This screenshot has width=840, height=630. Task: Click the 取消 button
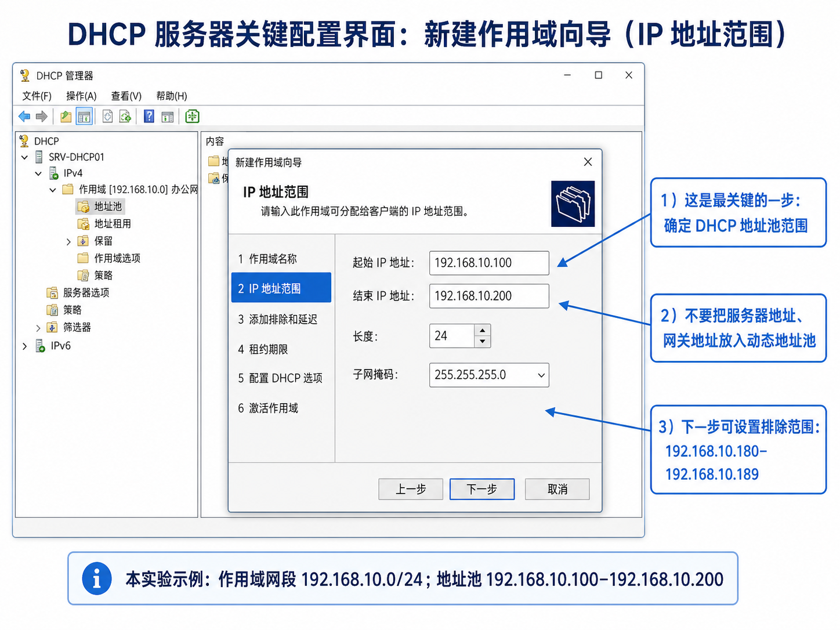click(x=557, y=489)
